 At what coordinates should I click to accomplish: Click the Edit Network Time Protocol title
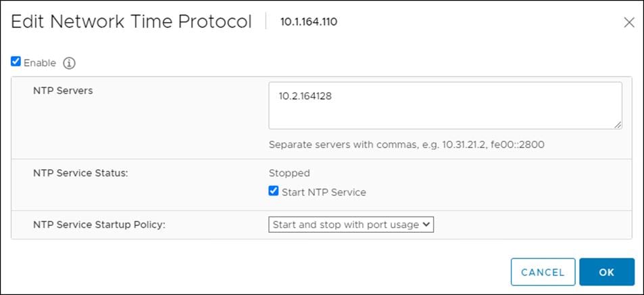pos(131,22)
